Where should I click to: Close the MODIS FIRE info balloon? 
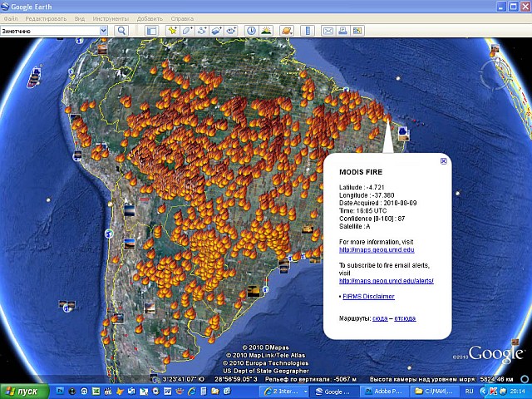pos(443,161)
